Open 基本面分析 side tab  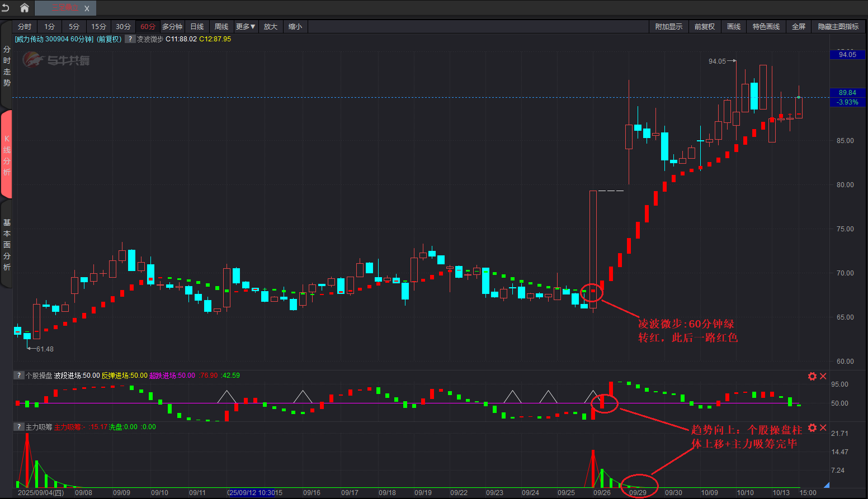(x=7, y=245)
